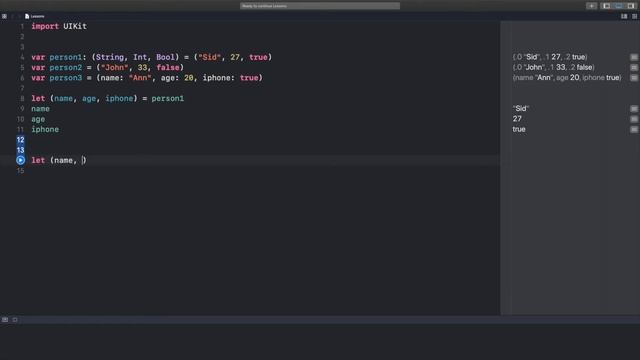Click "person3" declaration on line 6
Image resolution: width=640 pixels, height=360 pixels.
[x=65, y=78]
